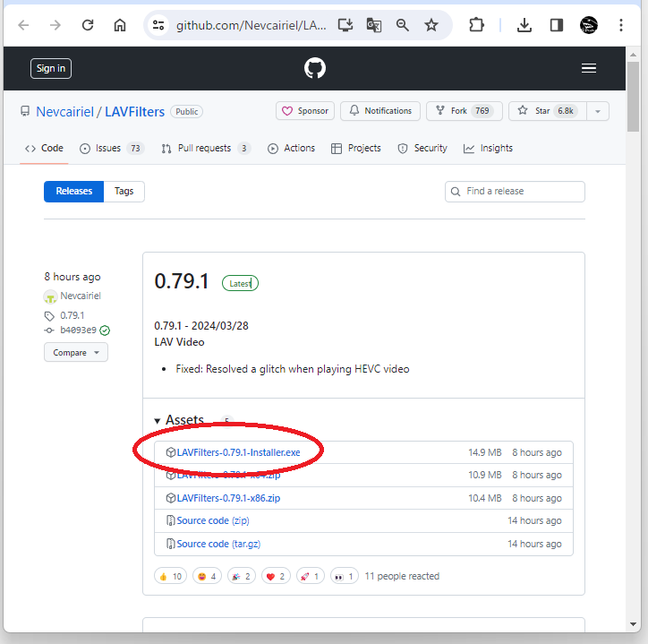Open commit b4093e9

click(78, 331)
